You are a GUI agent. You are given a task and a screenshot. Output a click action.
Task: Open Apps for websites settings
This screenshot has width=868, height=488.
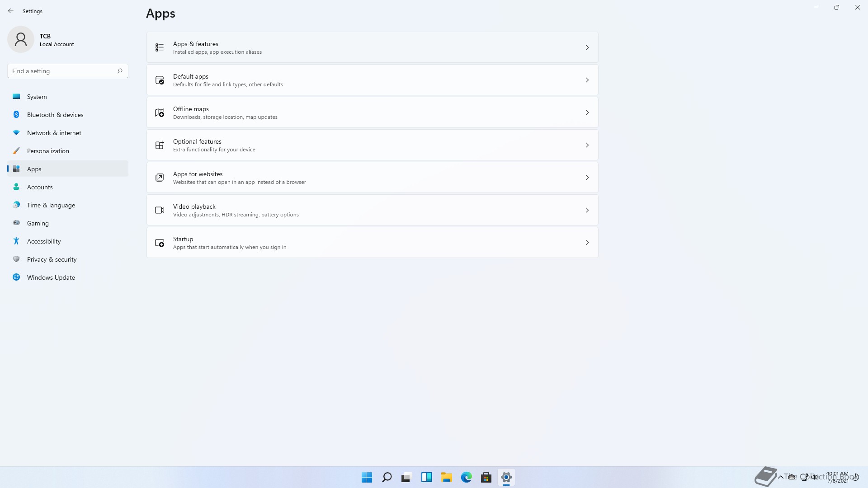372,178
